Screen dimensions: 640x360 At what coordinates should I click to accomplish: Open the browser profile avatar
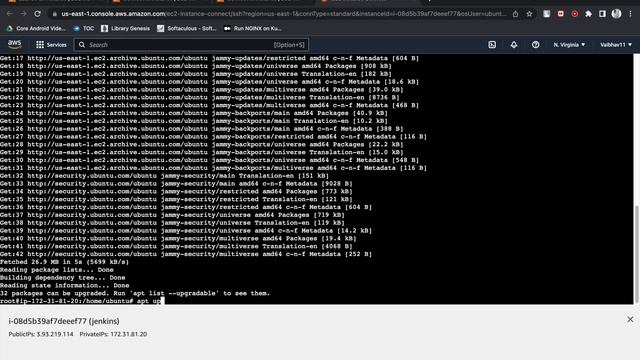click(616, 14)
